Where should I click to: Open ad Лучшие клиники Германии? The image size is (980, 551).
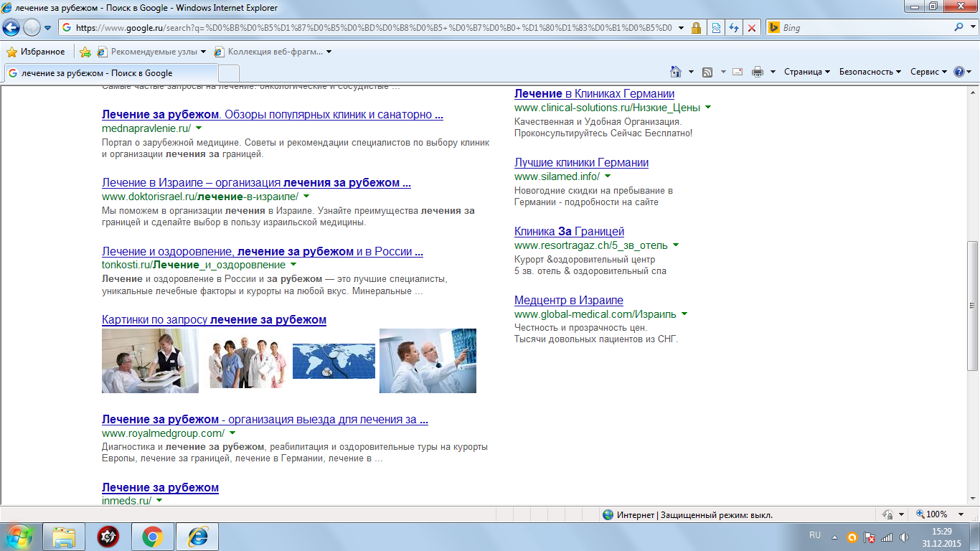pos(581,163)
